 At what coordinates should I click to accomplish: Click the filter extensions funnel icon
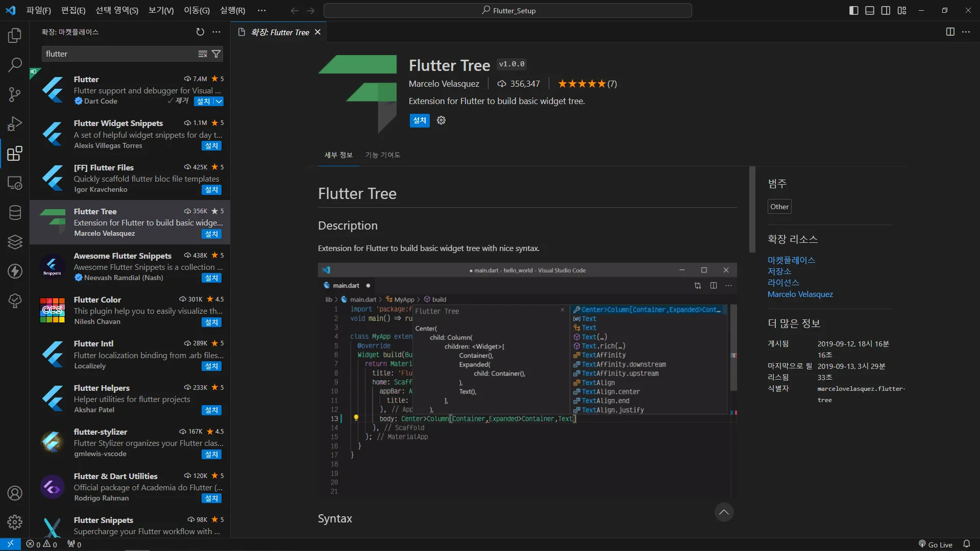pos(216,54)
